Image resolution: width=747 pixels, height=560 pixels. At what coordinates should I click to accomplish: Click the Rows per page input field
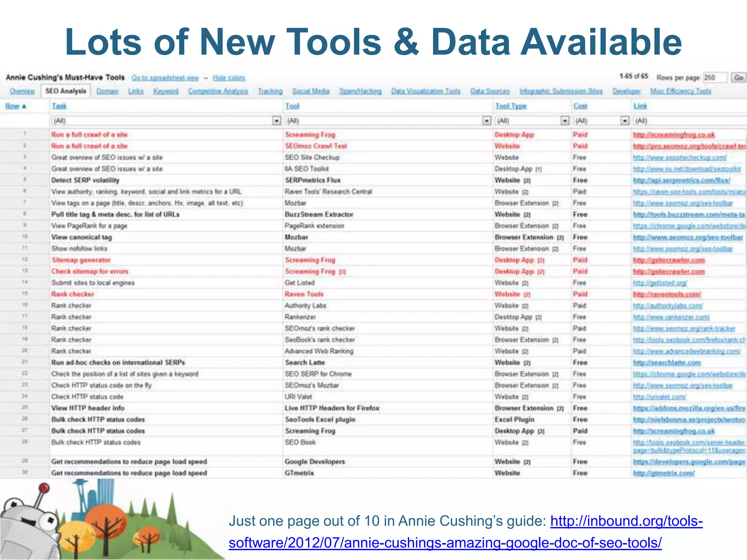click(x=715, y=78)
